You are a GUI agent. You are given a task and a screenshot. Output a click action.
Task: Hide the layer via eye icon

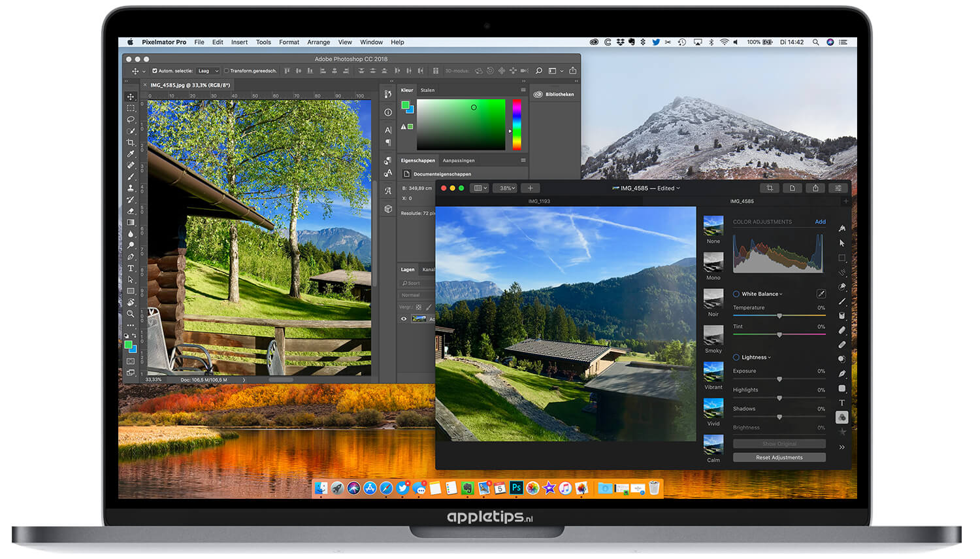(404, 319)
